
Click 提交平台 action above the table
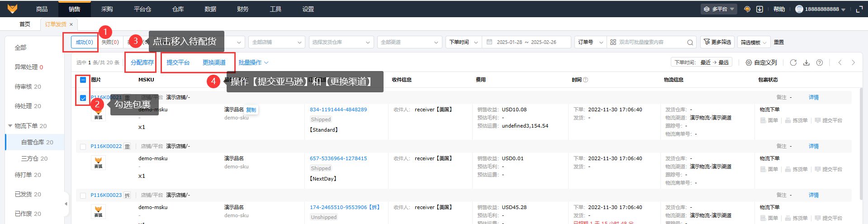pos(178,62)
